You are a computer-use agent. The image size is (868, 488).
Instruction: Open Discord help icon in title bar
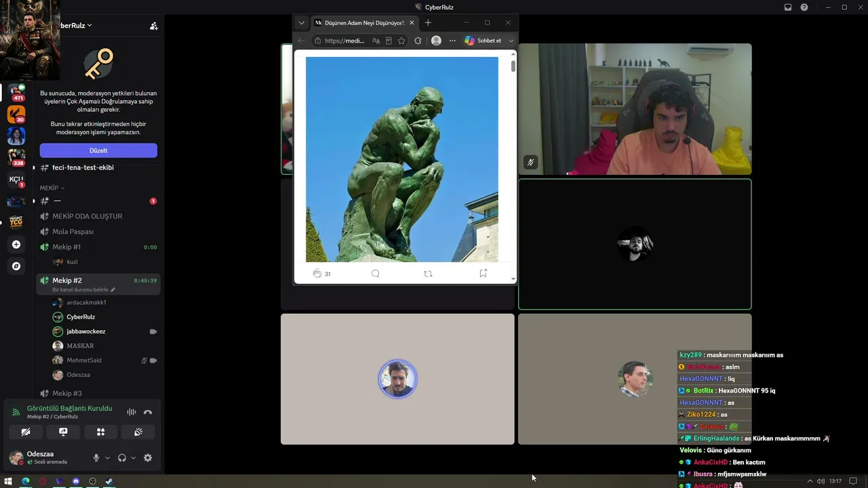(804, 7)
